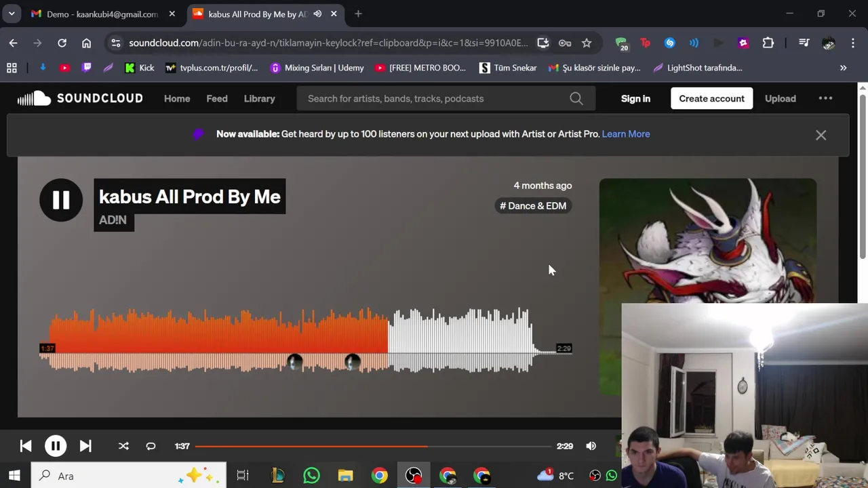Open the apps grid in bookmarks bar
The height and width of the screenshot is (488, 868).
click(x=12, y=68)
